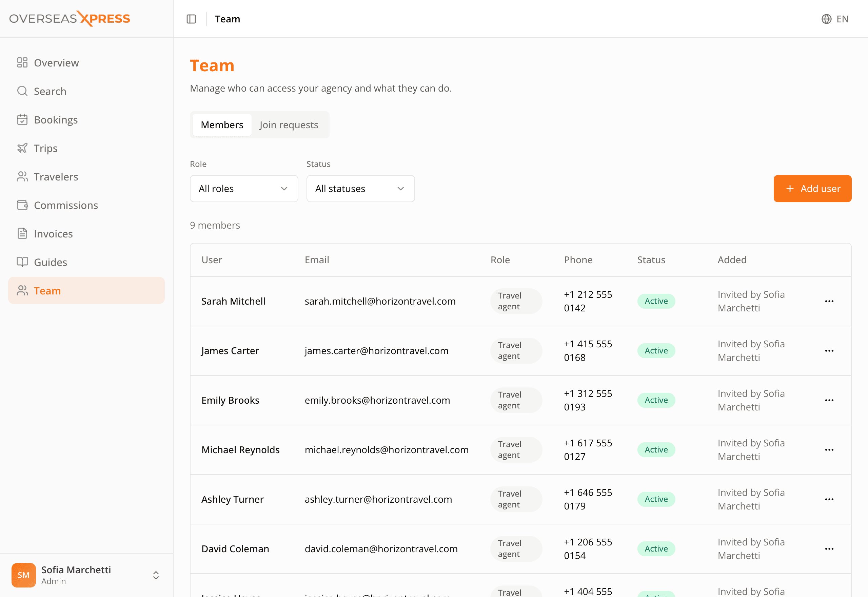Image resolution: width=868 pixels, height=597 pixels.
Task: Open Commissions wallet section
Action: (86, 205)
